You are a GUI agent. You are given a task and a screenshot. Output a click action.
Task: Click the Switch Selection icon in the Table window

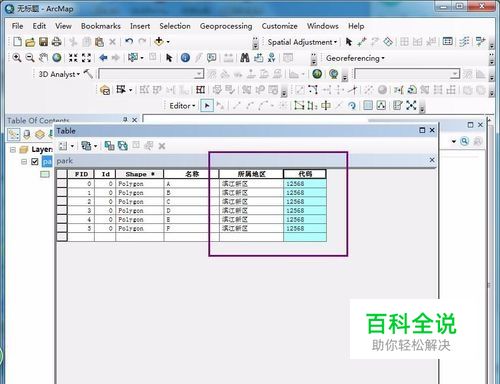123,146
